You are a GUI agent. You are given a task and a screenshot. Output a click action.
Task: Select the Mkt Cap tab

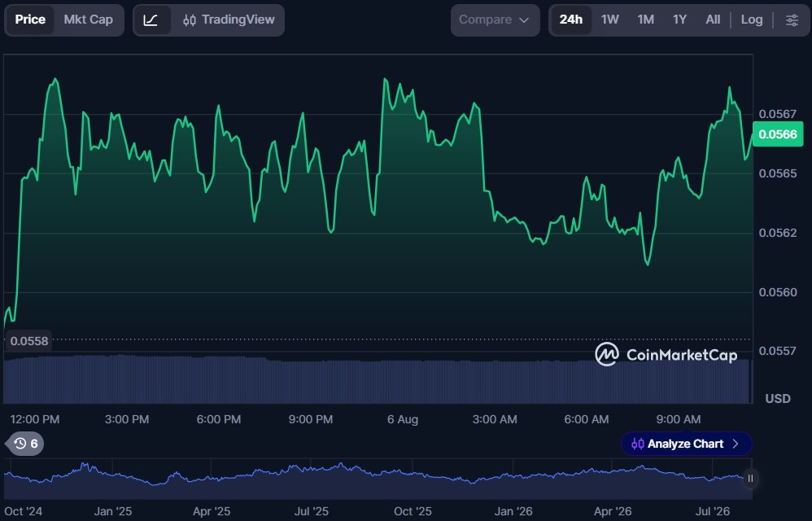(x=88, y=20)
